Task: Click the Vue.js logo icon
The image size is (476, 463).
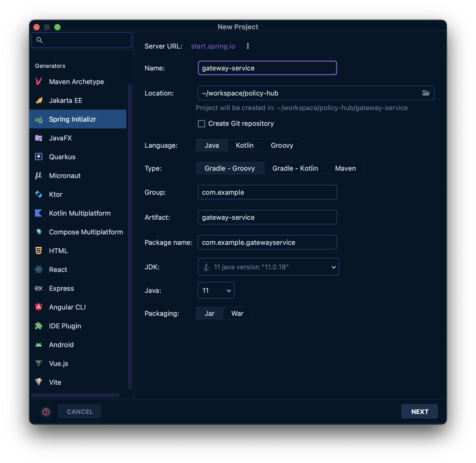Action: [x=39, y=363]
